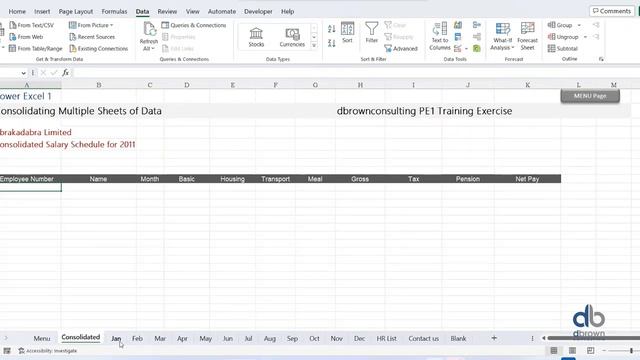This screenshot has height=360, width=640.
Task: Open the Group dropdown arrow
Action: pos(579,25)
